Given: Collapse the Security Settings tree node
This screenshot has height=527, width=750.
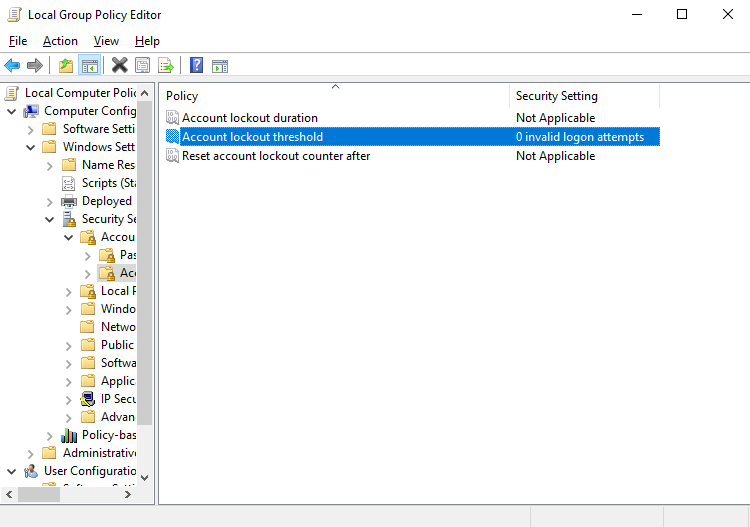Looking at the screenshot, I should 49,219.
